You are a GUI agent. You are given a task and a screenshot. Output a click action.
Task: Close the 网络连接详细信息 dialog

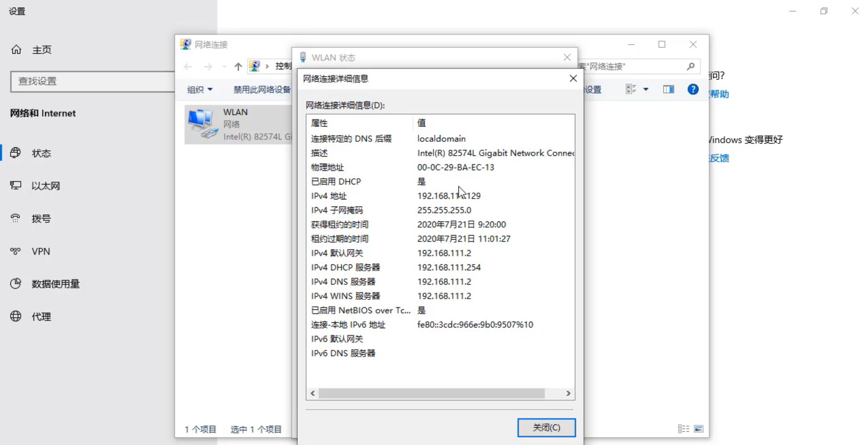click(x=573, y=79)
